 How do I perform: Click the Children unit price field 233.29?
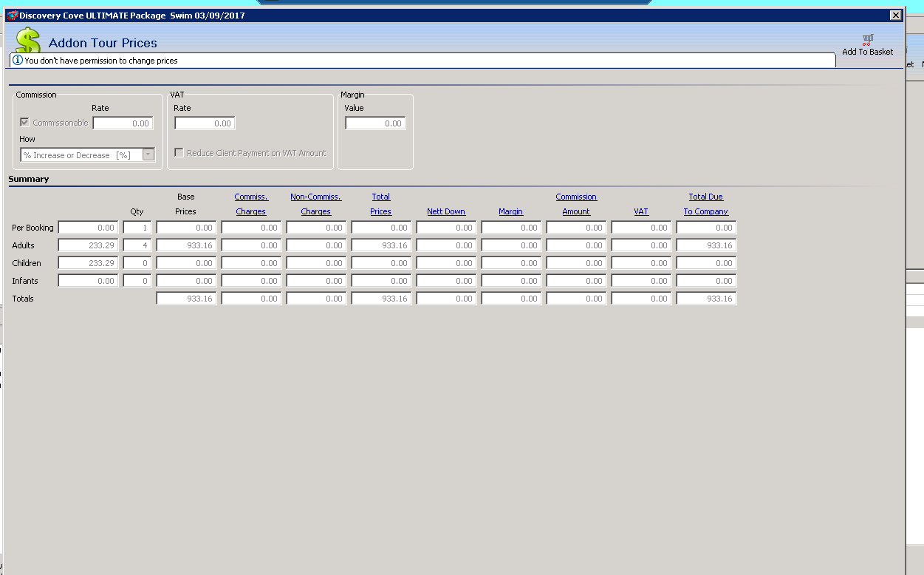88,263
